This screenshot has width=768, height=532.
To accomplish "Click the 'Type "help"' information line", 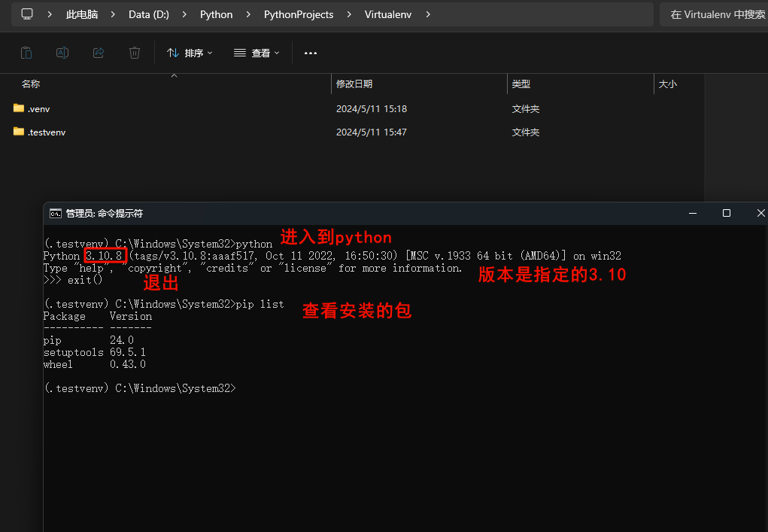I will (253, 268).
